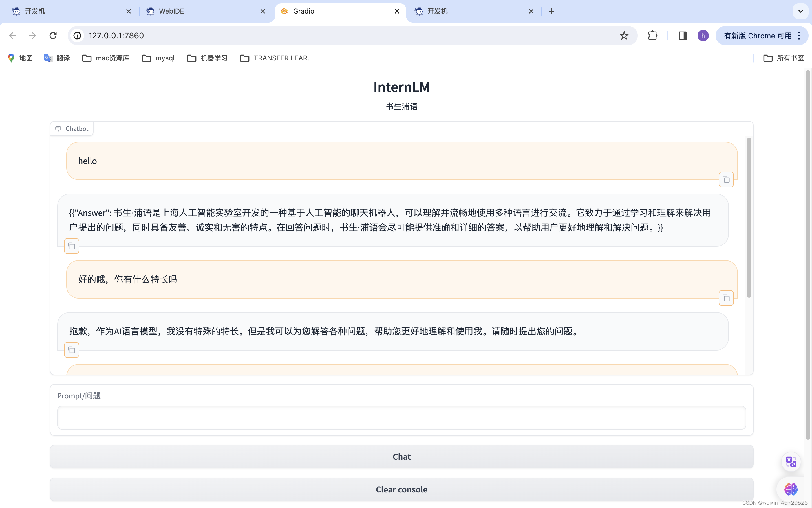Click the page vertical scrollbar

(x=808, y=255)
